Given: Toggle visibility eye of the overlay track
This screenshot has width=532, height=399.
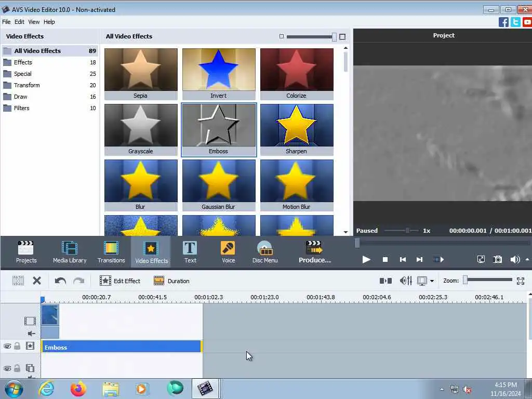Looking at the screenshot, I should 7,368.
